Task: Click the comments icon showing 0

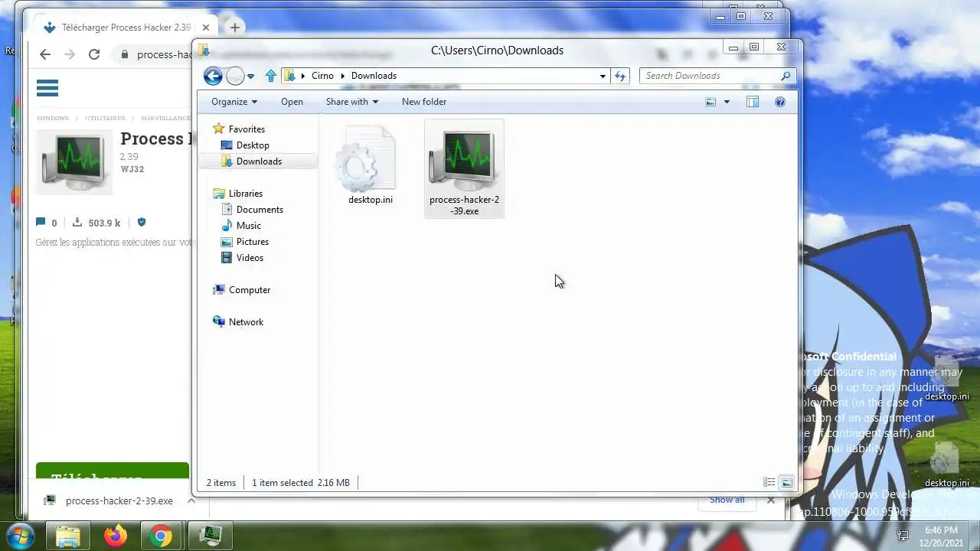Action: point(41,223)
